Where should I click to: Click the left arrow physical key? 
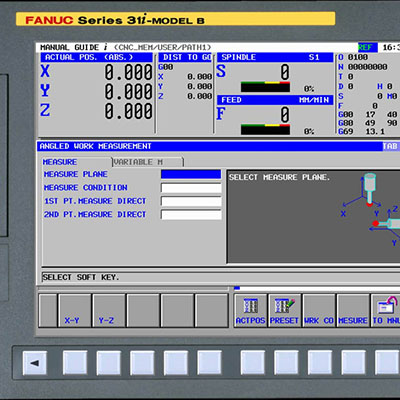coord(35,363)
